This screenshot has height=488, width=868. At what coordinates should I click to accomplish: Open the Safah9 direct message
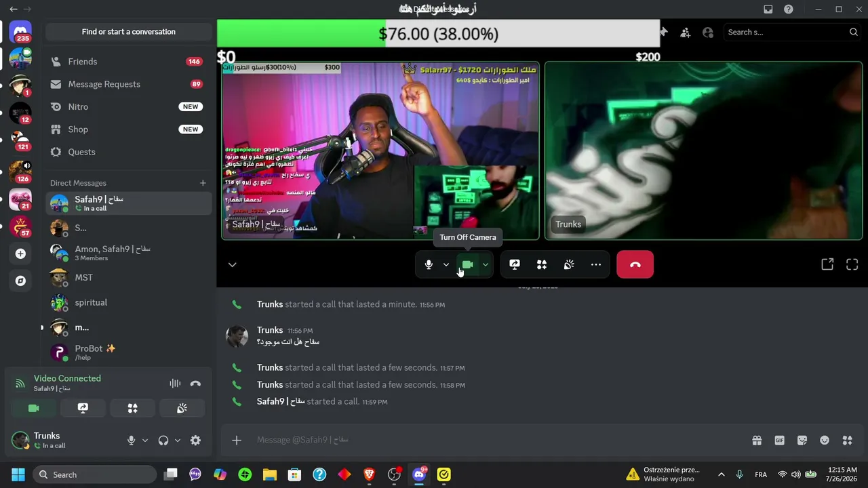coord(128,203)
